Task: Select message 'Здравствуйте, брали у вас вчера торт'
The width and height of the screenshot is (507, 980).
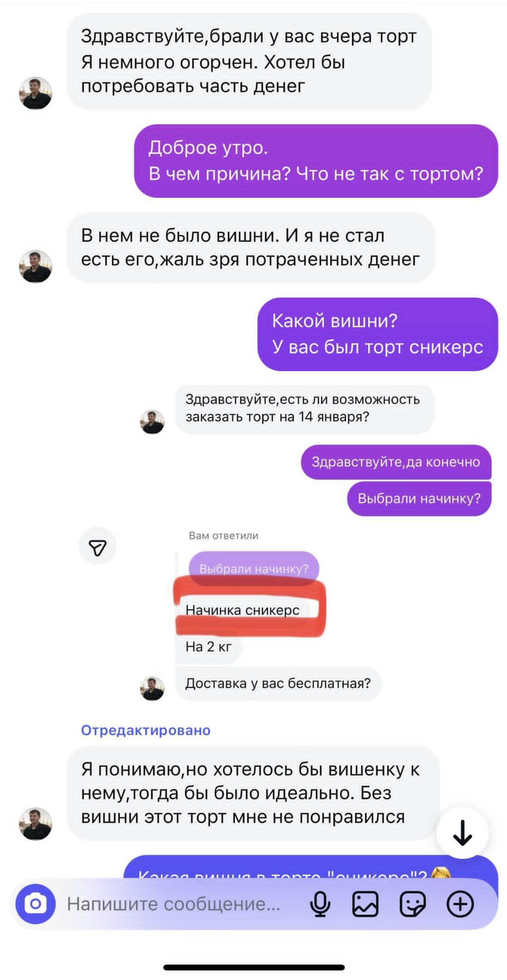Action: [249, 61]
